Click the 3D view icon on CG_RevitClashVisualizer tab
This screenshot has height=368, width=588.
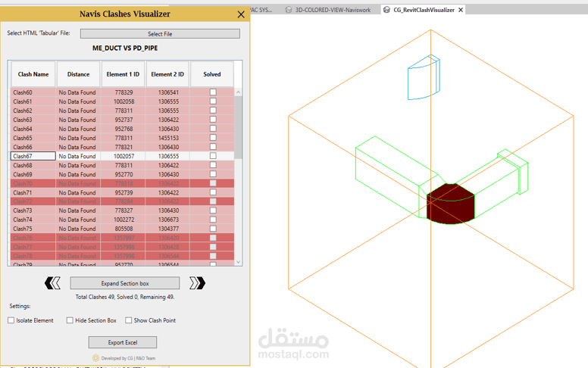[386, 10]
